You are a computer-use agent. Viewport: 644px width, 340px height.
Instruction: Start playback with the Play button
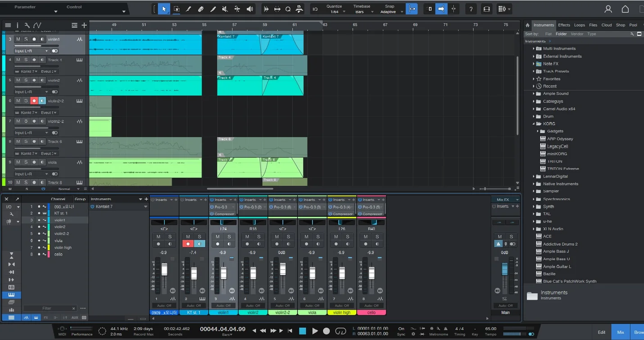coord(315,331)
